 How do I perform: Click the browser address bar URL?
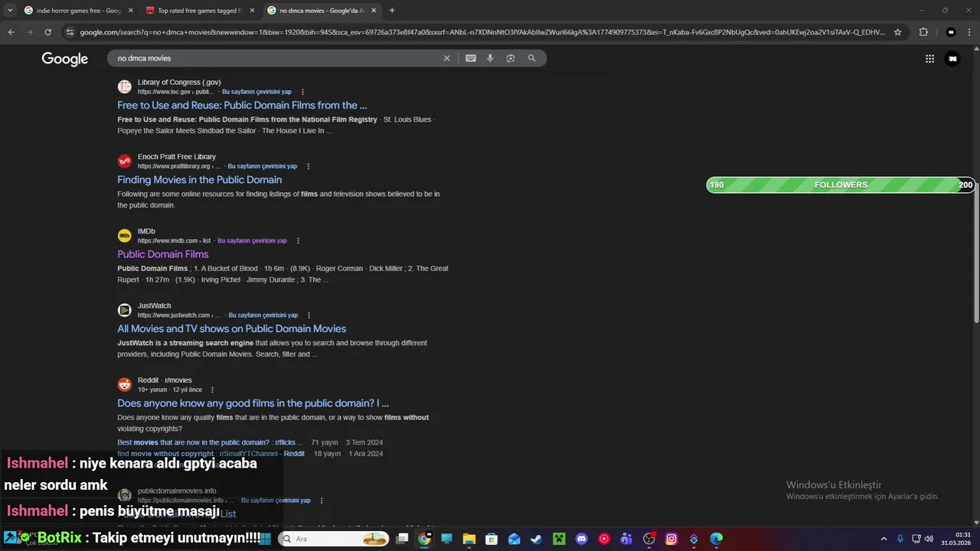pyautogui.click(x=482, y=32)
